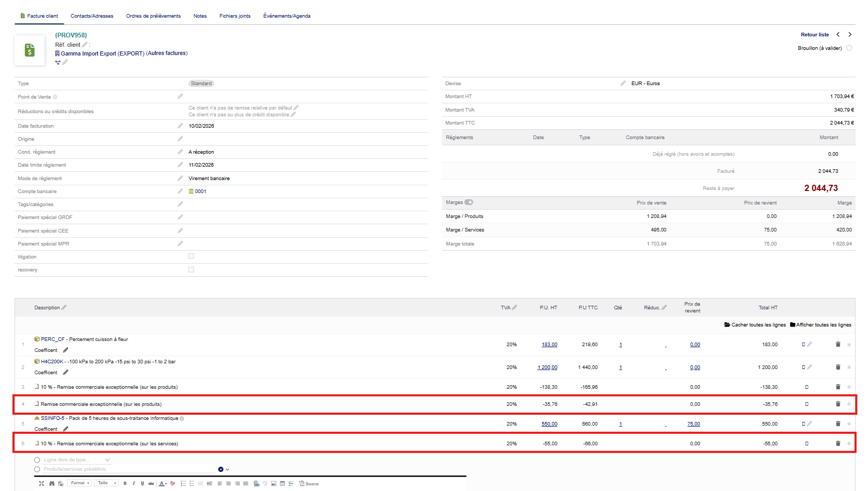Click the Retour liste link

point(815,35)
